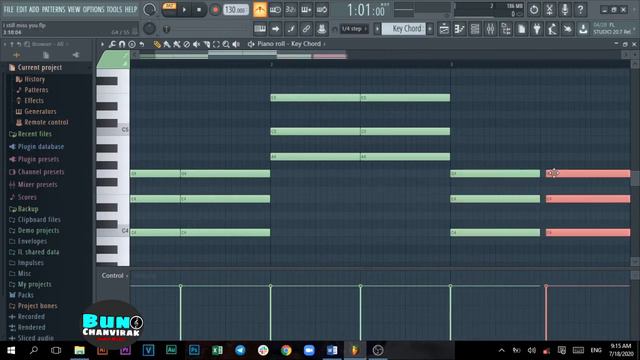Click the circular arrow icon near the memory meter
Image resolution: width=640 pixels, height=360 pixels.
pyautogui.click(x=534, y=10)
